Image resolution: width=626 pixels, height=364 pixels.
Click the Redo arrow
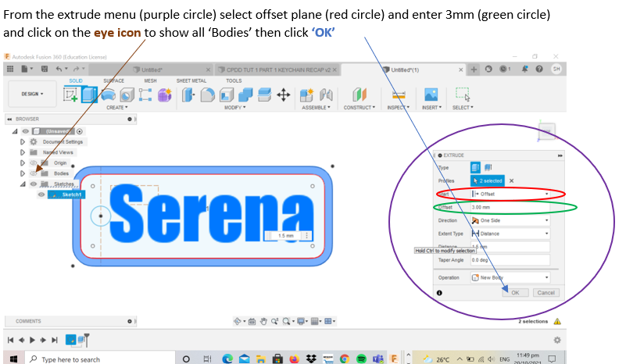coord(77,69)
